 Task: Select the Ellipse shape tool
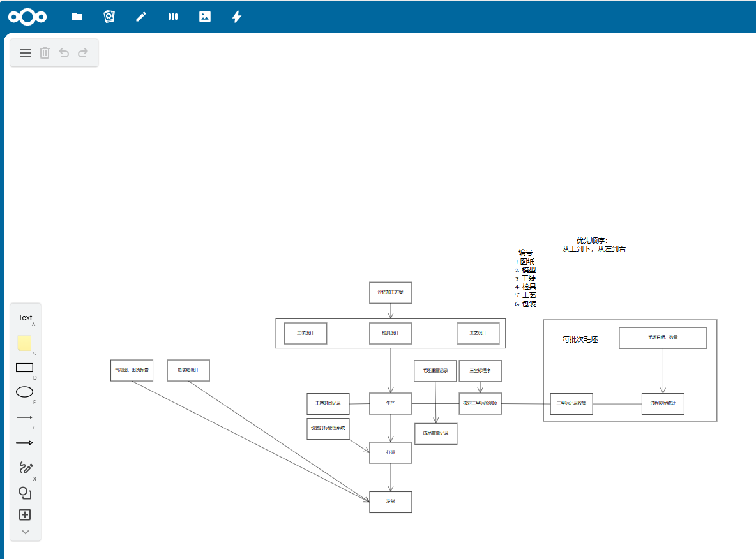tap(24, 392)
